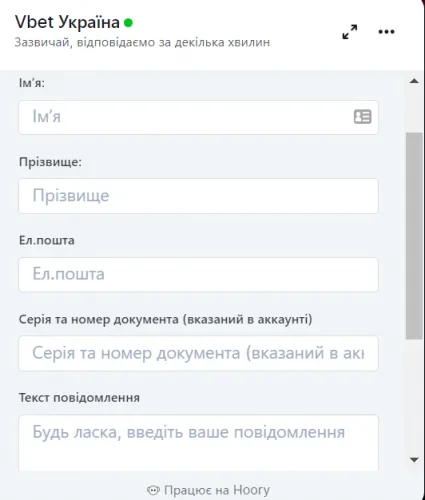
Task: Click the contact card autofill icon
Action: (363, 117)
